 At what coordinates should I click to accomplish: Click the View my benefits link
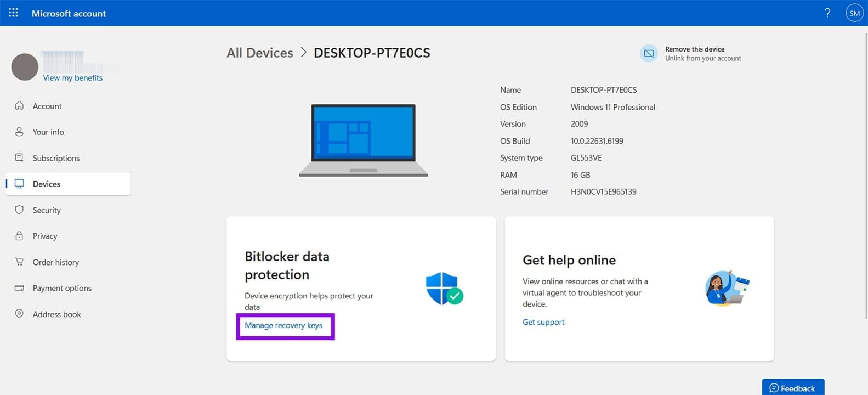point(73,78)
